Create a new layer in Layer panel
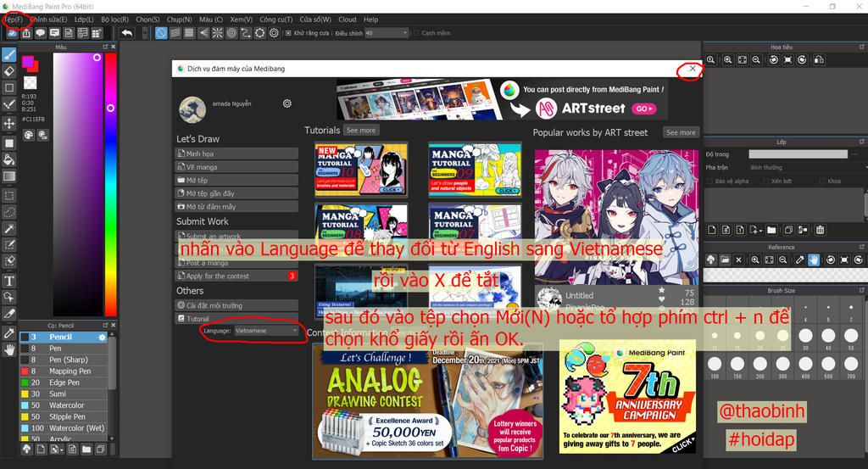The width and height of the screenshot is (868, 469). [712, 230]
